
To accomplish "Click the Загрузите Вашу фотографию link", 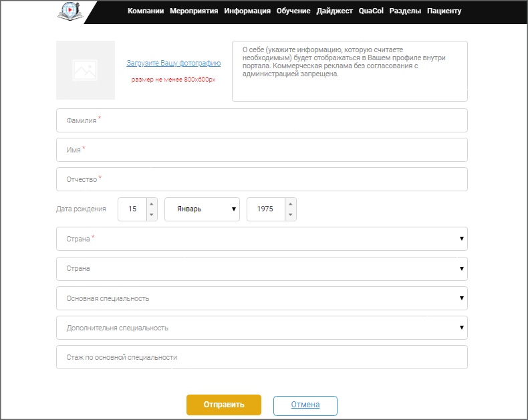I will pos(173,64).
